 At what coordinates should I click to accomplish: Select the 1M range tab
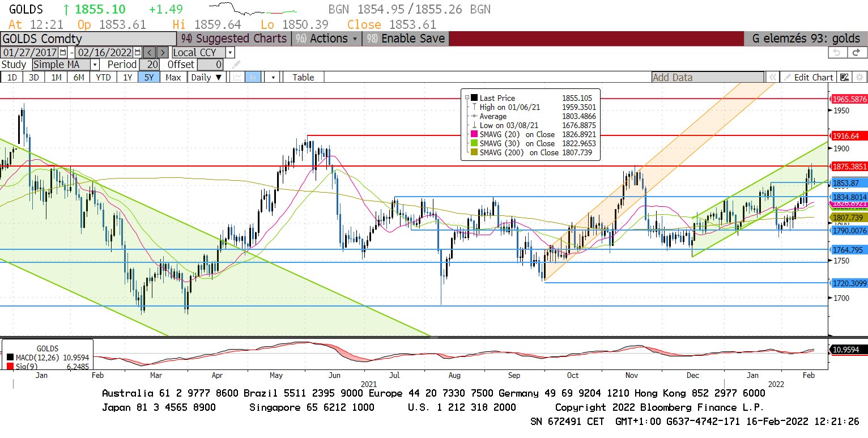click(x=56, y=77)
